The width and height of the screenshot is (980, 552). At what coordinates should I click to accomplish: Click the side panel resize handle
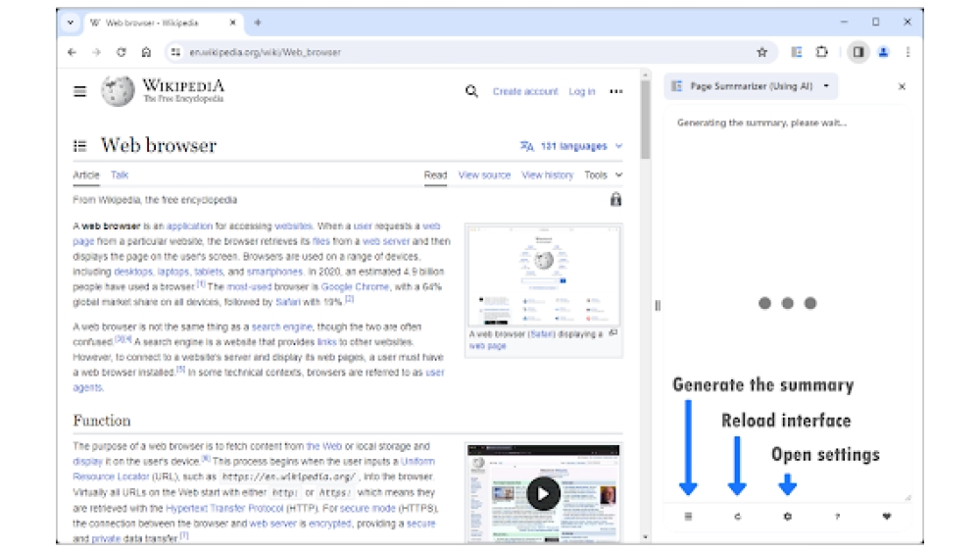tap(658, 306)
